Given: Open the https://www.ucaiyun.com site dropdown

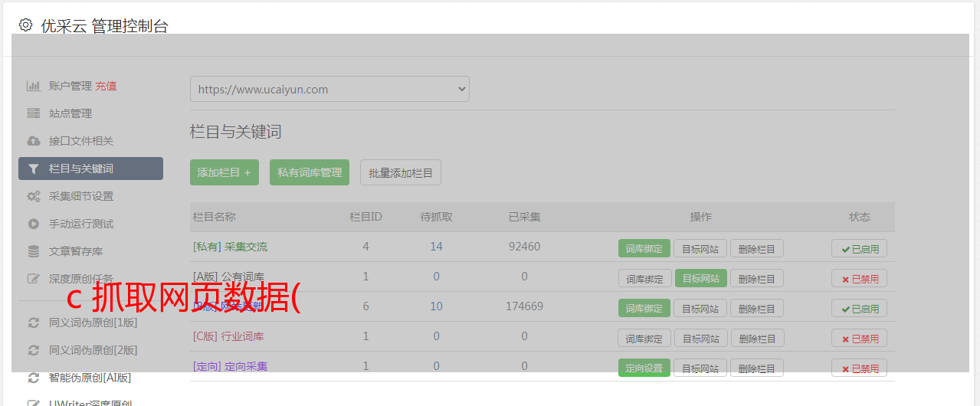Looking at the screenshot, I should tap(329, 89).
